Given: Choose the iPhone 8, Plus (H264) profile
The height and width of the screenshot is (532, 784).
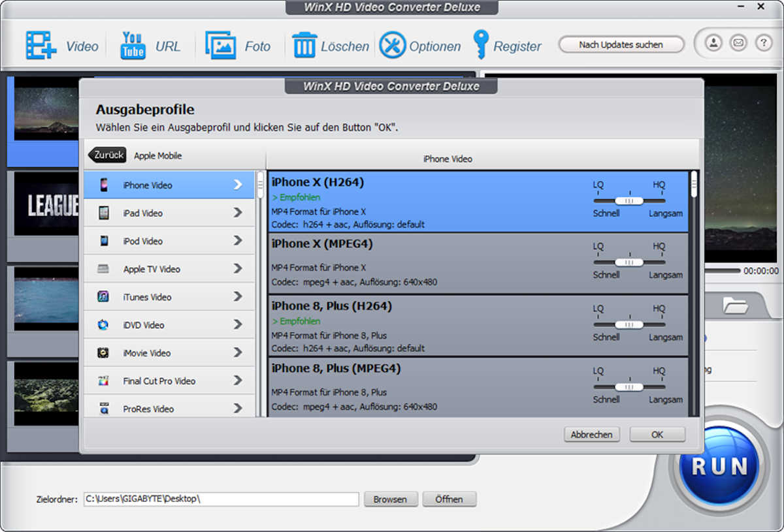Looking at the screenshot, I should tap(425, 326).
